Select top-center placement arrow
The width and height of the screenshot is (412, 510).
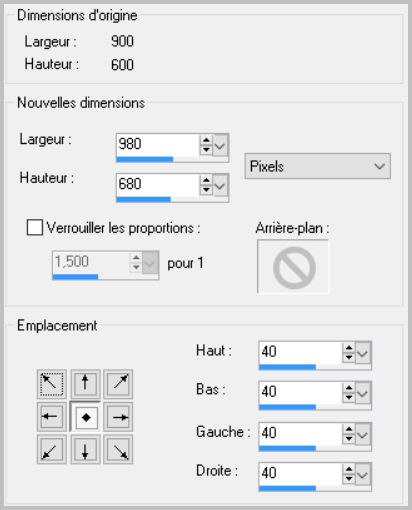pos(85,384)
